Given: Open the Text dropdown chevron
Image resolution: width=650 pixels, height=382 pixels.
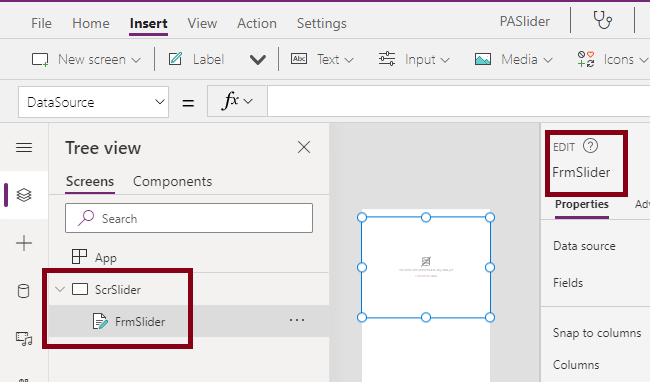Looking at the screenshot, I should click(349, 60).
